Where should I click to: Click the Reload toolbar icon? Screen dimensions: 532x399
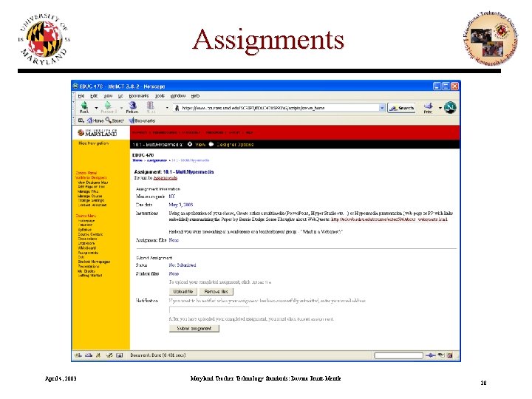(132, 105)
